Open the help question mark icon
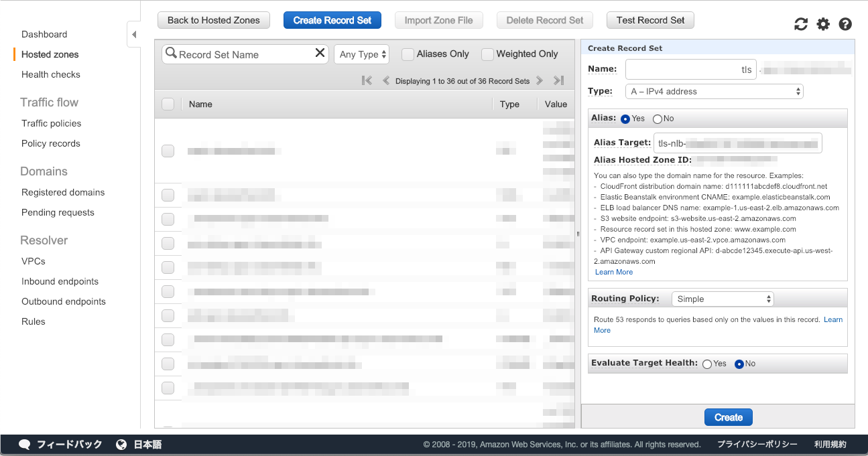Screen dimensions: 868x456 (845, 24)
